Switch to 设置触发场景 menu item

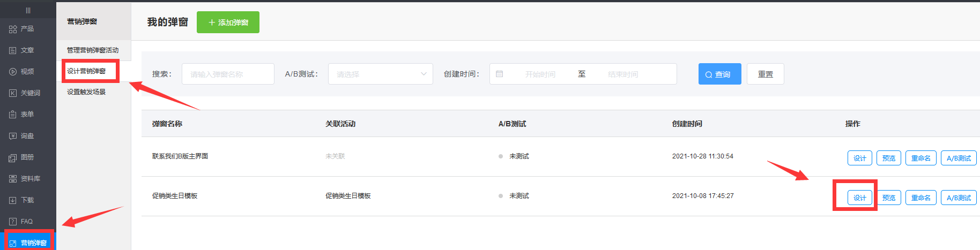(86, 92)
